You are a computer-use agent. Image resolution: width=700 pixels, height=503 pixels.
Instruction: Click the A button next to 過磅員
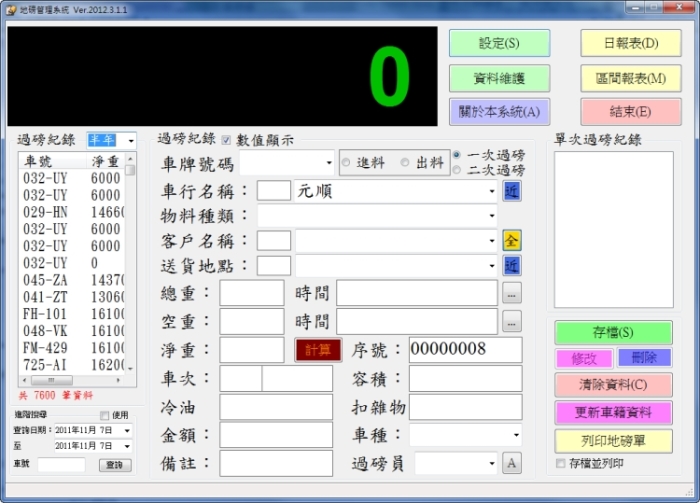point(511,463)
